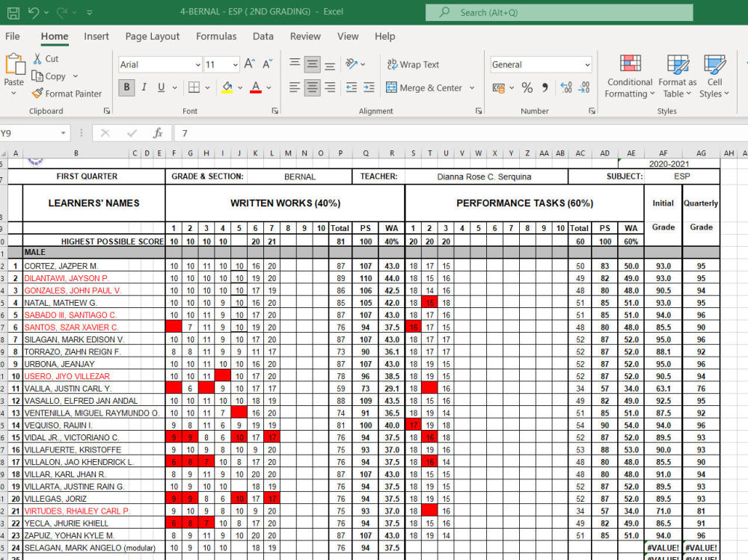The width and height of the screenshot is (748, 560).
Task: Click the Search (Alt+Q) box
Action: (559, 13)
